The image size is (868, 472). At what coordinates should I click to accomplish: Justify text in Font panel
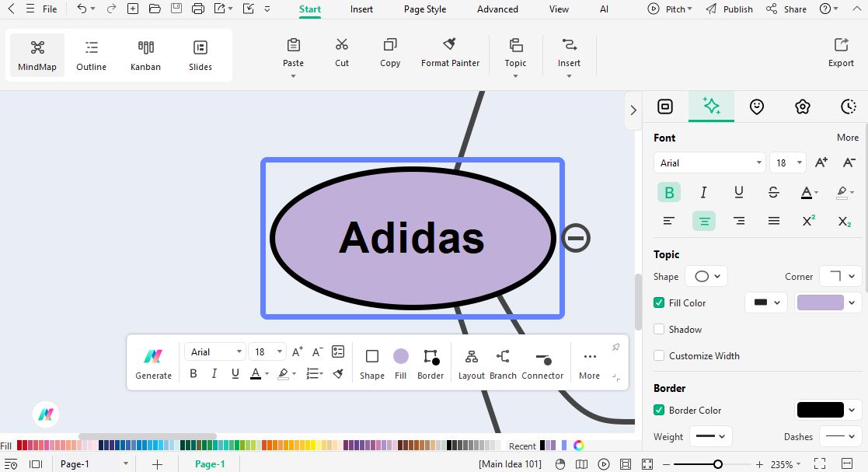774,221
